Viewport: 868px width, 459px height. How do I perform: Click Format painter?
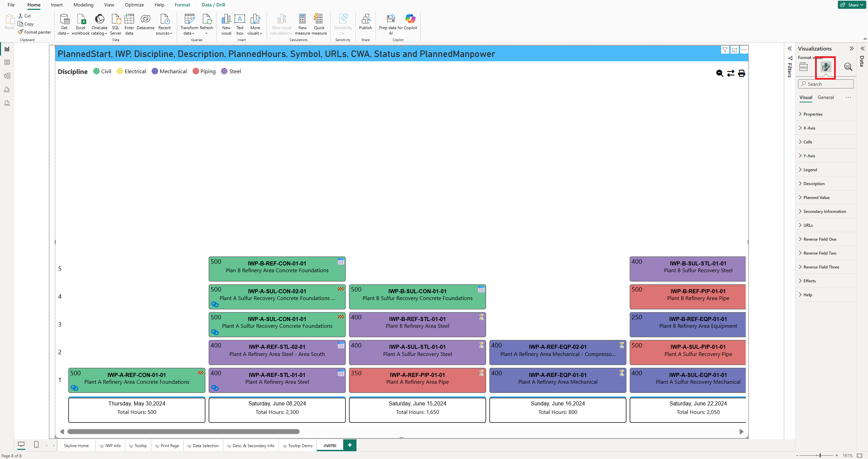[35, 32]
